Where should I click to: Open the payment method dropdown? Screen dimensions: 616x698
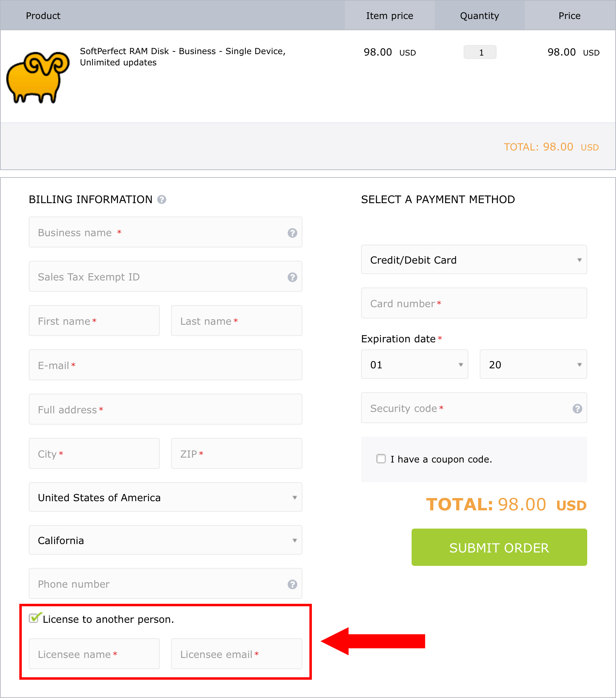coord(474,260)
